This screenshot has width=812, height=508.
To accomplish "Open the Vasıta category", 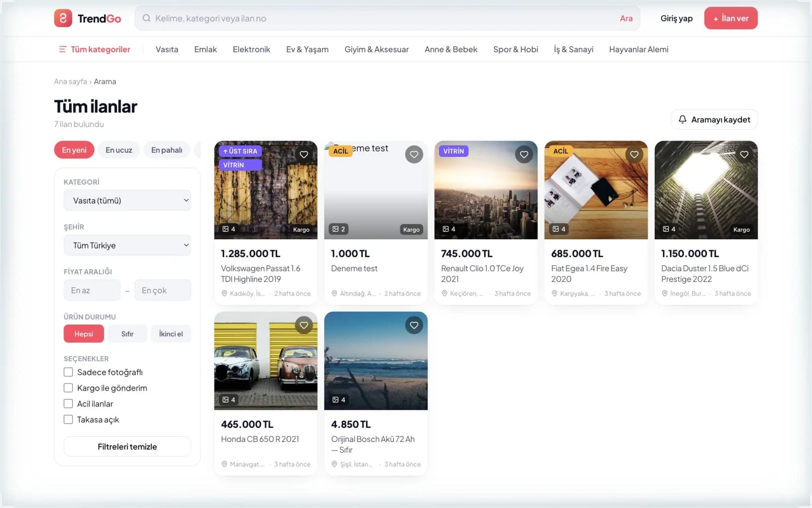I will point(167,49).
